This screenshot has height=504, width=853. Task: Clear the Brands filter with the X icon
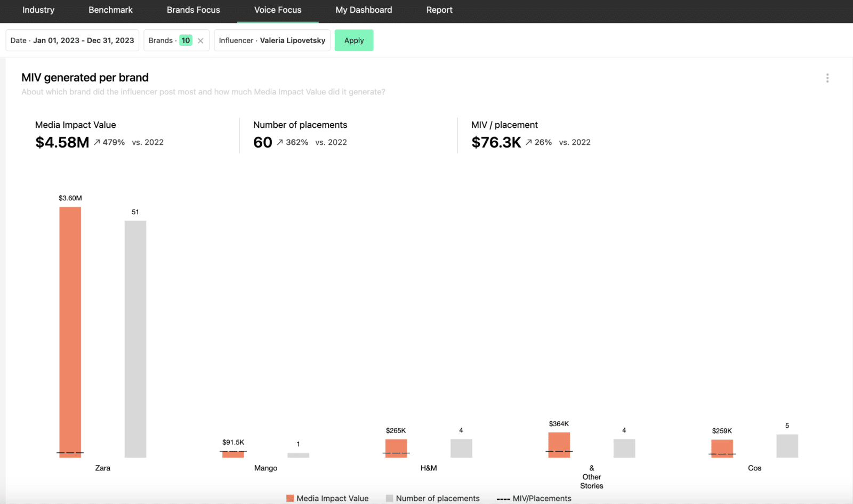click(200, 40)
